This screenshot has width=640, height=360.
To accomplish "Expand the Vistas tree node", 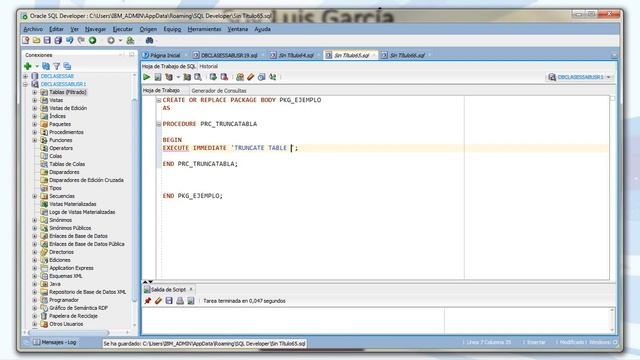I will (35, 100).
